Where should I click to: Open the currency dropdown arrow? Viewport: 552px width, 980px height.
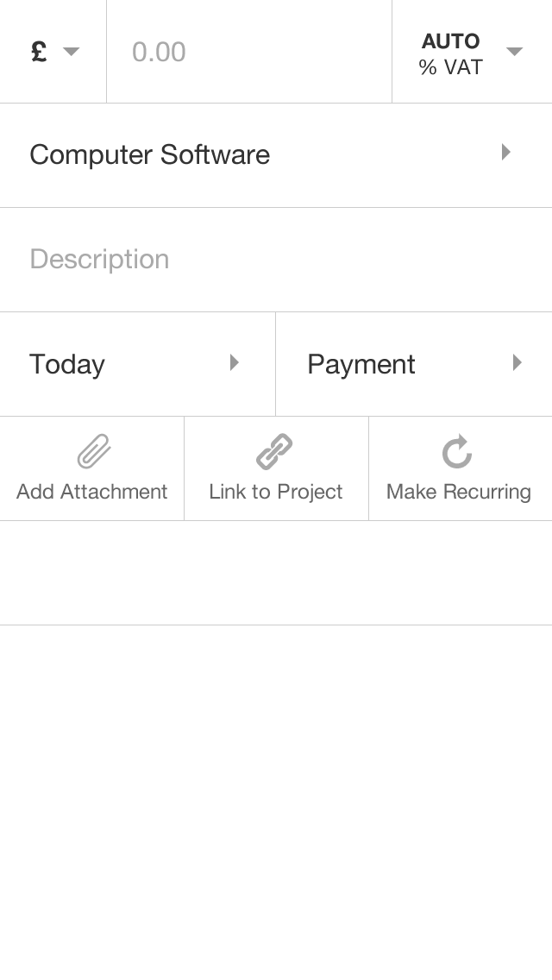click(72, 52)
